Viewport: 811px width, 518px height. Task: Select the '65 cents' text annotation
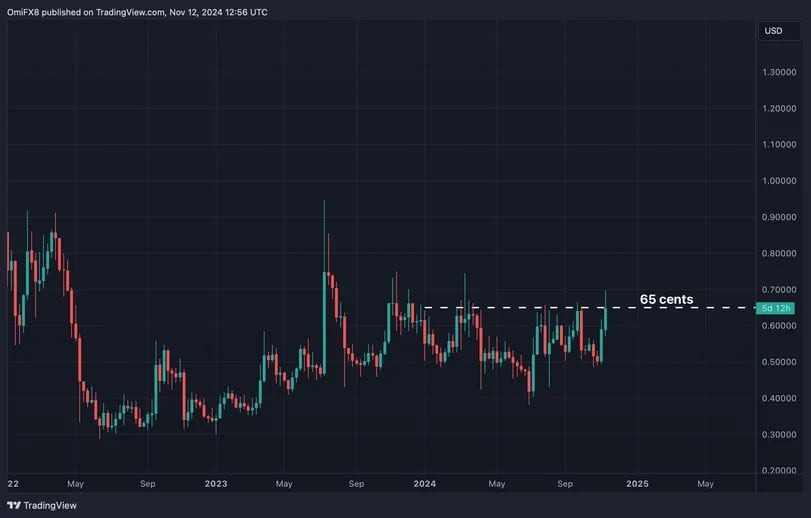pos(666,299)
